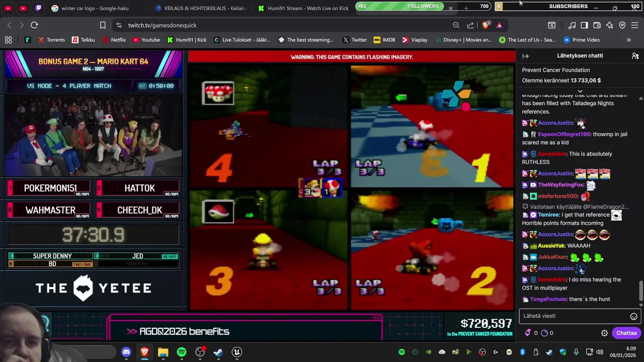644x362 pixels.
Task: Select first pinned YouTube tab
Action: (x=8, y=8)
